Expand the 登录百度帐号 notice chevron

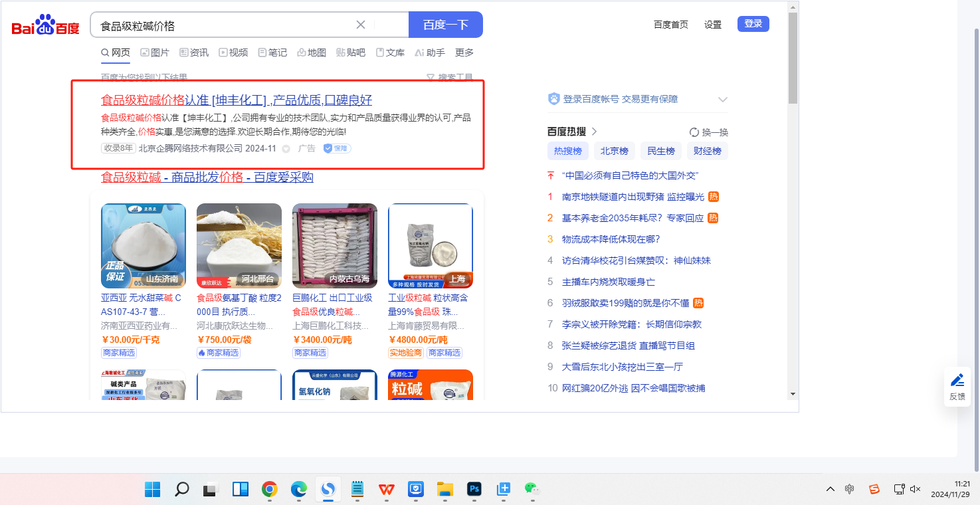pyautogui.click(x=723, y=99)
